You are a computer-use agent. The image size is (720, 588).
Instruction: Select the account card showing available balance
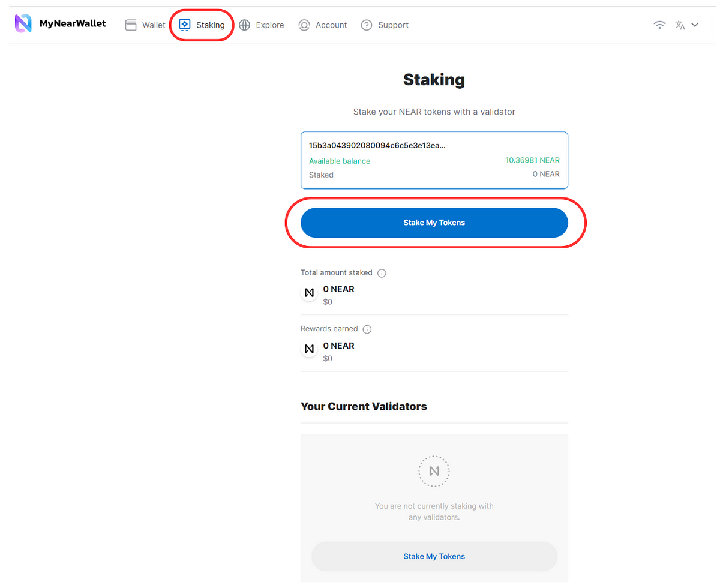(434, 160)
